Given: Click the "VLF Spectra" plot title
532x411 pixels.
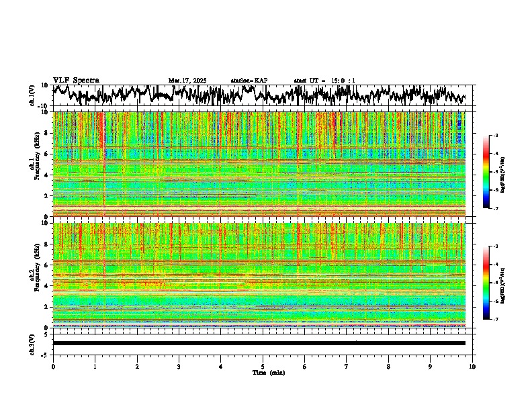Looking at the screenshot, I should [x=76, y=81].
